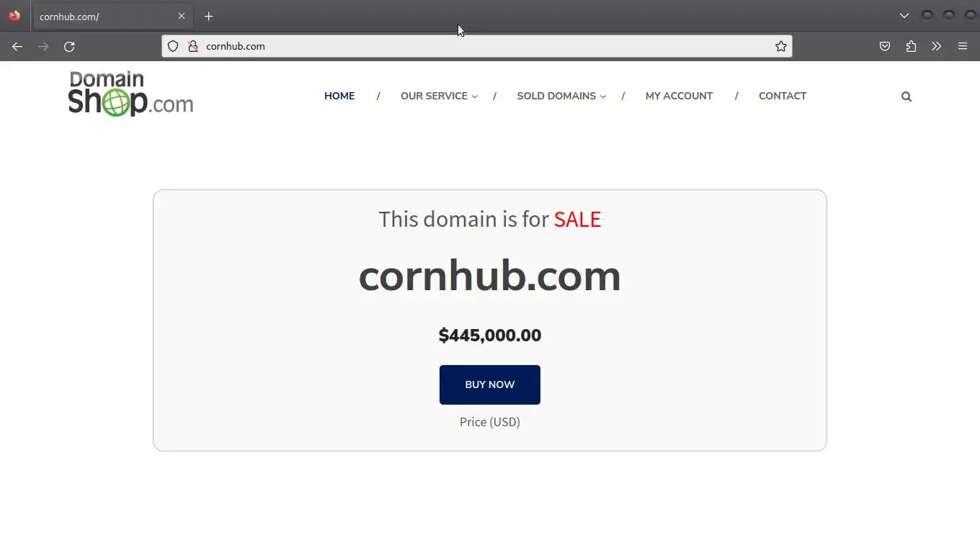Viewport: 980px width, 553px height.
Task: Reload the current page
Action: [69, 46]
